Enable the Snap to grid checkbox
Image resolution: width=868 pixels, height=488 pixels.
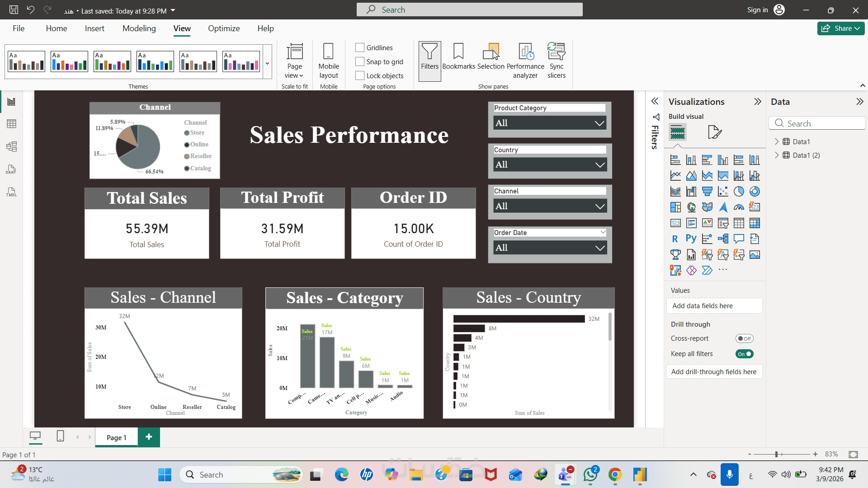pos(360,61)
